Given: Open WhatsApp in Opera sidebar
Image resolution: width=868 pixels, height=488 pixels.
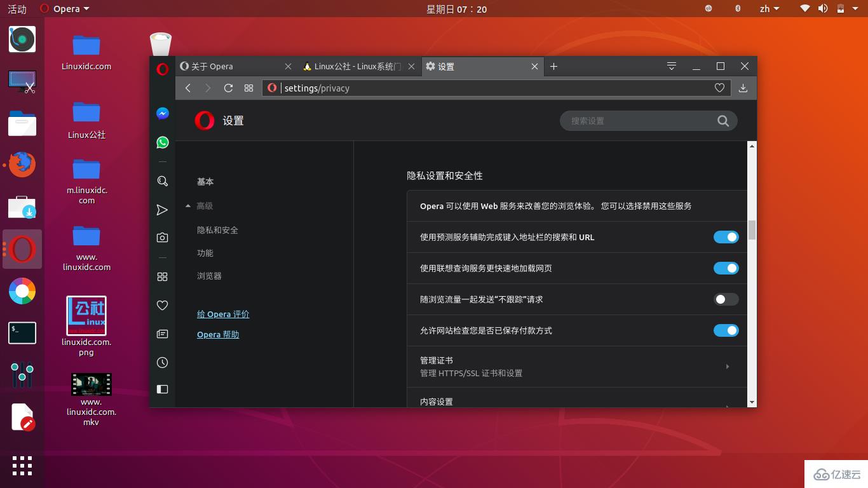Looking at the screenshot, I should tap(163, 142).
